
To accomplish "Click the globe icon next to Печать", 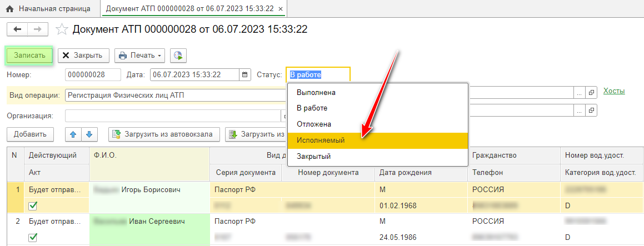I will pos(178,56).
